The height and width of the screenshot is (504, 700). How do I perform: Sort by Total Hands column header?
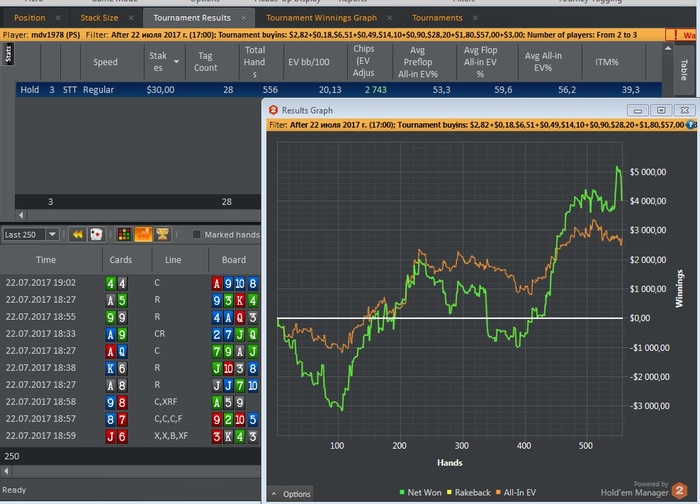tap(254, 62)
